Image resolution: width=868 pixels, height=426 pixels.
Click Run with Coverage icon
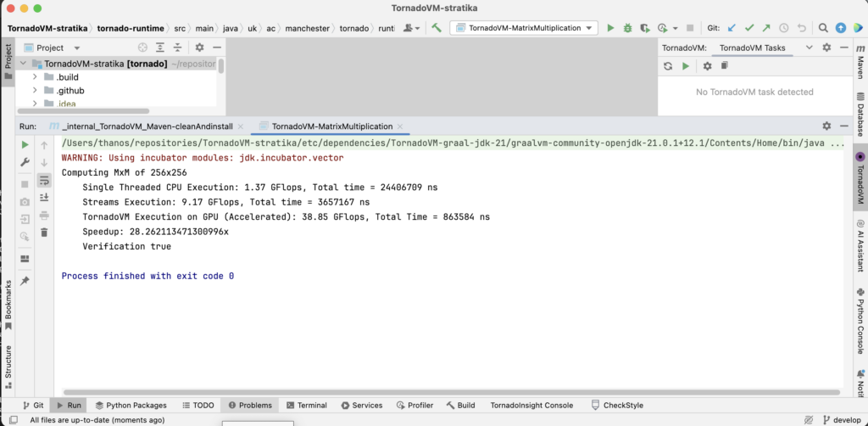coord(644,28)
